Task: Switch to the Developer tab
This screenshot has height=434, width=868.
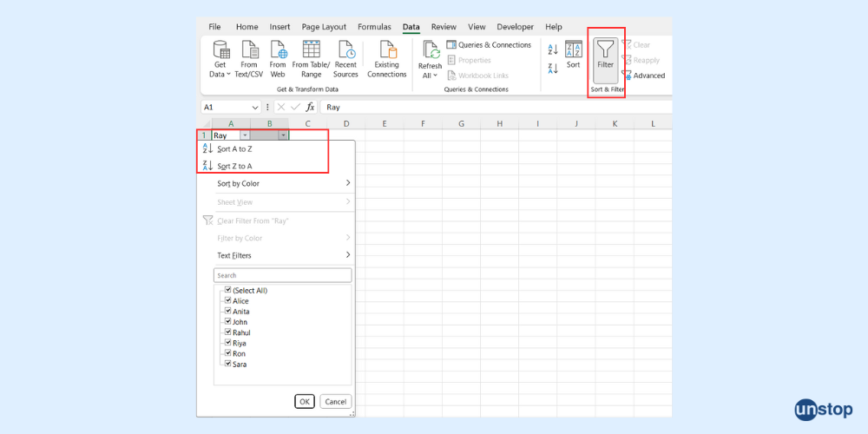Action: tap(515, 27)
